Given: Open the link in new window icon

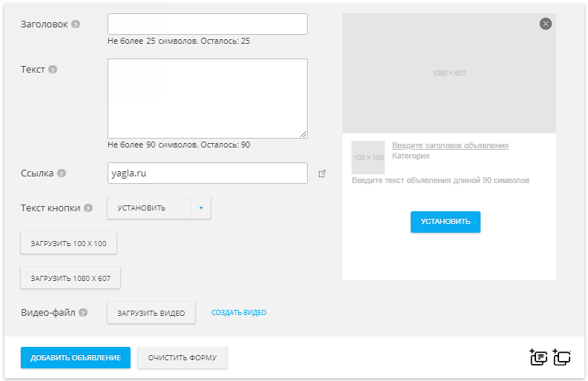Looking at the screenshot, I should [x=322, y=173].
